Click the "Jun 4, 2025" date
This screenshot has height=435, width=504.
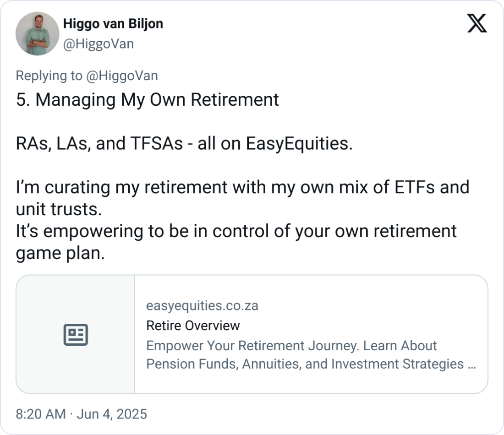coord(111,414)
